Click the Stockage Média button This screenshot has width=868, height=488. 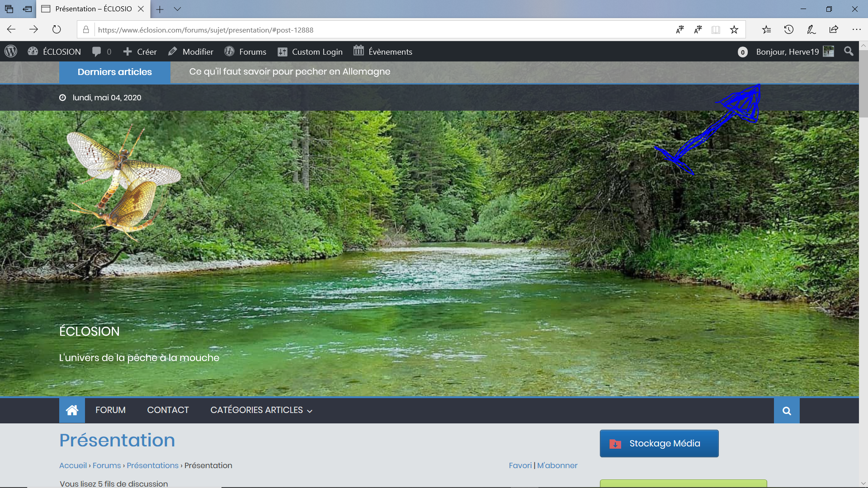point(659,443)
